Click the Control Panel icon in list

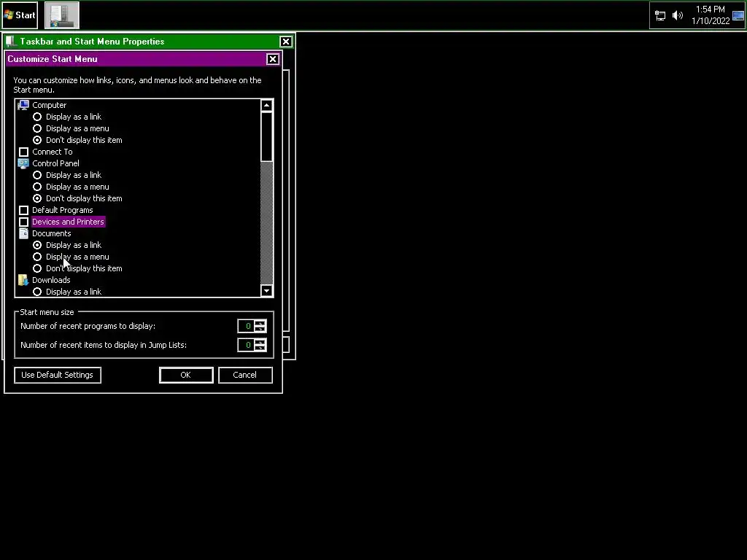[23, 163]
